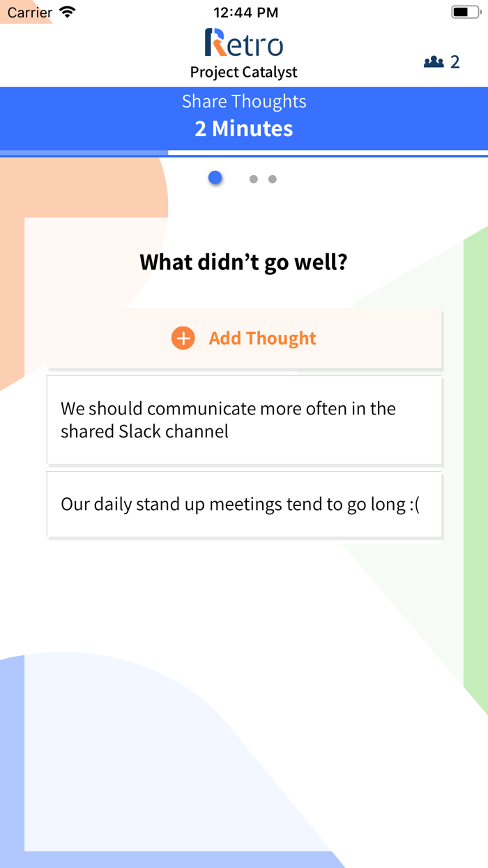Tap the Share Thoughts phase label

(x=244, y=101)
